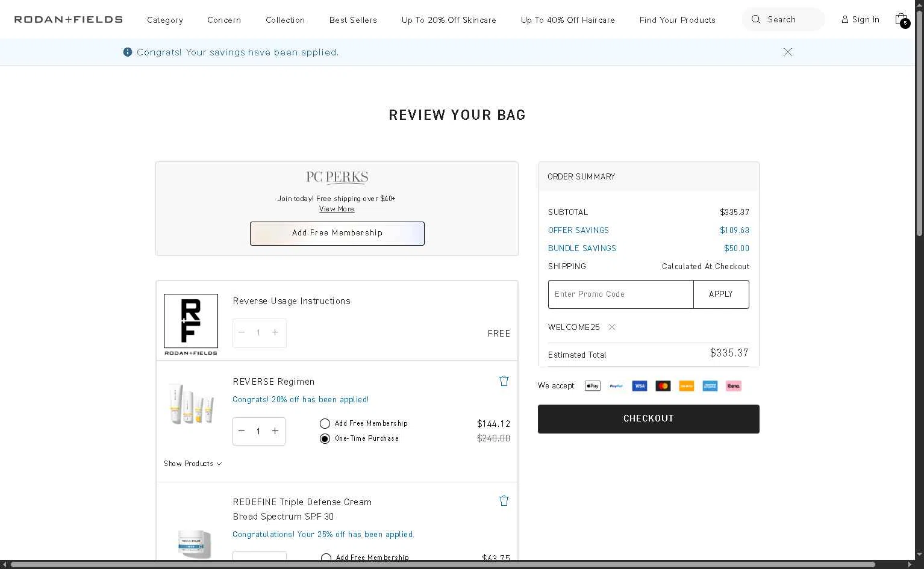
Task: Open Up To 40% Off Haircare
Action: [568, 20]
